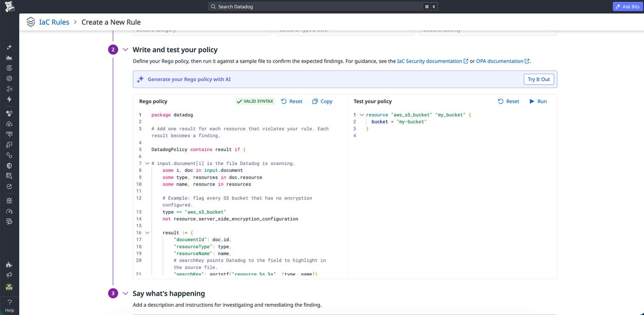Collapse the Say what's happening section

[x=126, y=293]
